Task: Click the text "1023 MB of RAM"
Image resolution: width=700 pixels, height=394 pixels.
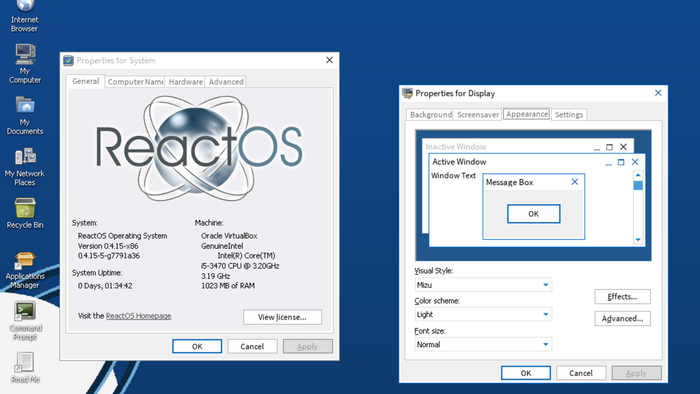Action: pos(228,286)
